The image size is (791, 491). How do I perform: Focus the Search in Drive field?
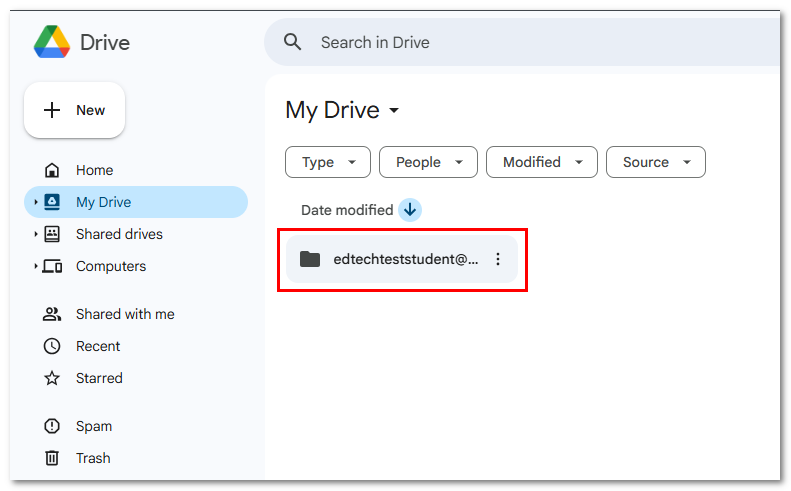522,42
